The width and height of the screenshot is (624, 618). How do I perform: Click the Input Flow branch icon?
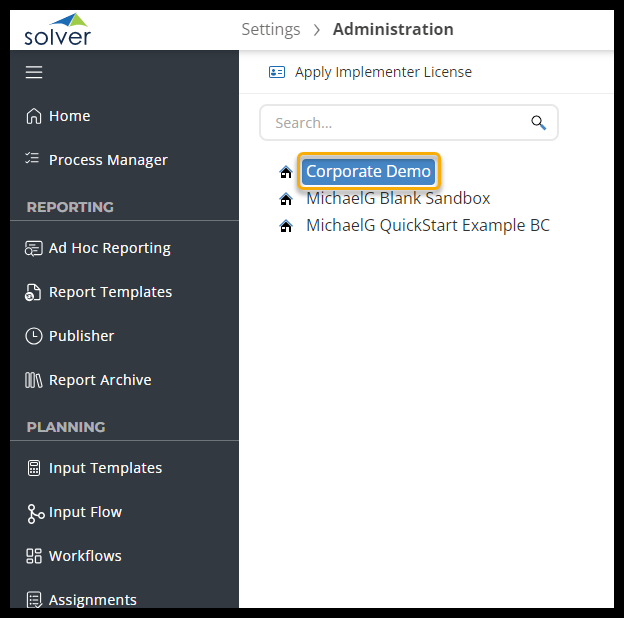(x=34, y=513)
